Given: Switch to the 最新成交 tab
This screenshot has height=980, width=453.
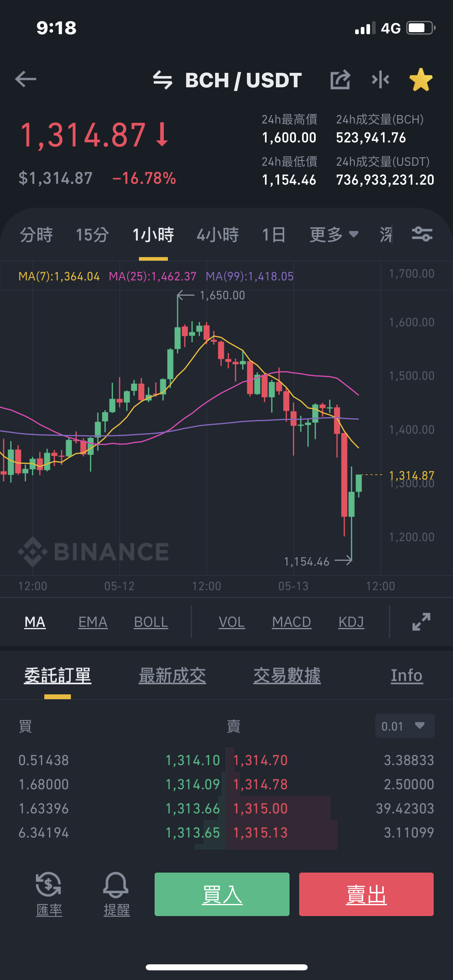Looking at the screenshot, I should click(x=172, y=675).
